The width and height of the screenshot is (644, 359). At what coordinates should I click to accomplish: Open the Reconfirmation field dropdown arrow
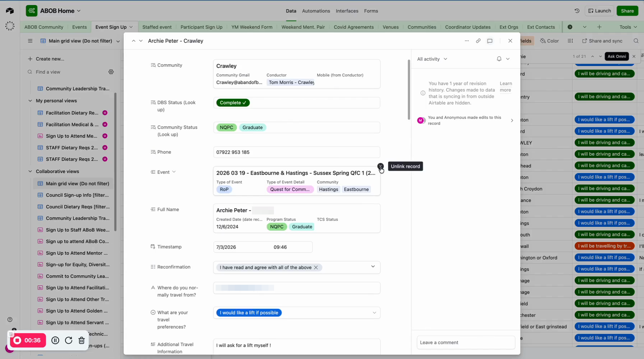click(x=373, y=267)
